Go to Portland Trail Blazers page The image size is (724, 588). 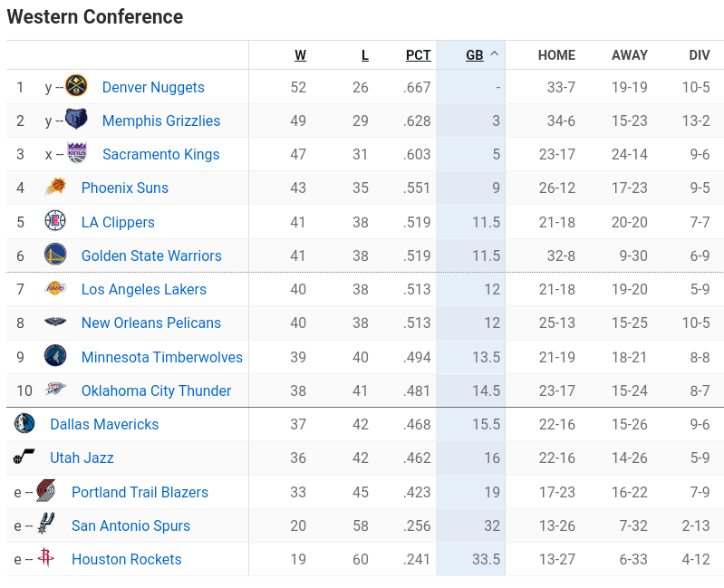coord(140,492)
